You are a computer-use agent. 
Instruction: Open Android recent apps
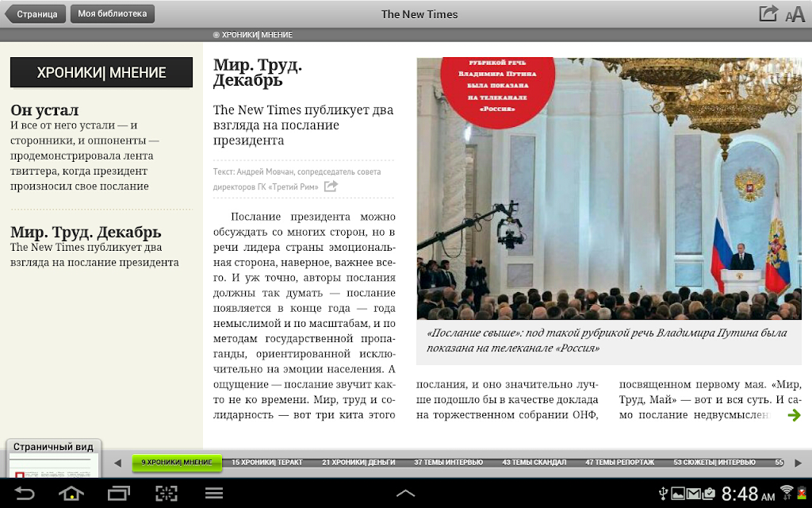coord(119,493)
